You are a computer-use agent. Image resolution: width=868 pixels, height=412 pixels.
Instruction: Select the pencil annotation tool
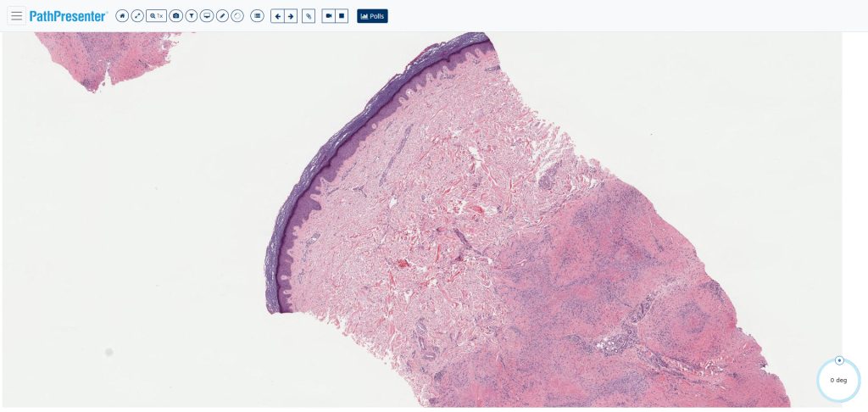point(222,16)
